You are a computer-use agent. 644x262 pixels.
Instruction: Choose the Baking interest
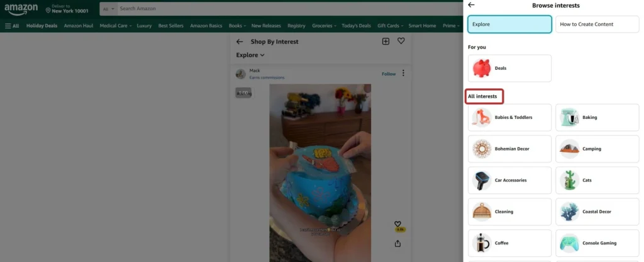(x=597, y=117)
